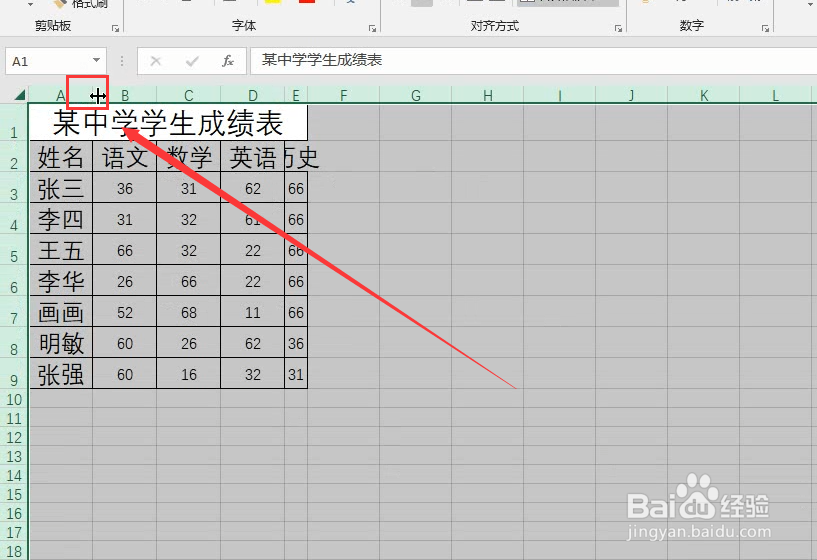Select column K header
Viewport: 817px width, 560px height.
click(x=703, y=95)
